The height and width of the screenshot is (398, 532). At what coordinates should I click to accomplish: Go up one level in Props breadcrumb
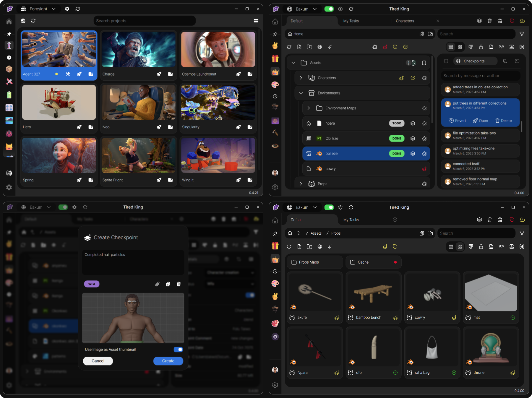[x=299, y=233]
